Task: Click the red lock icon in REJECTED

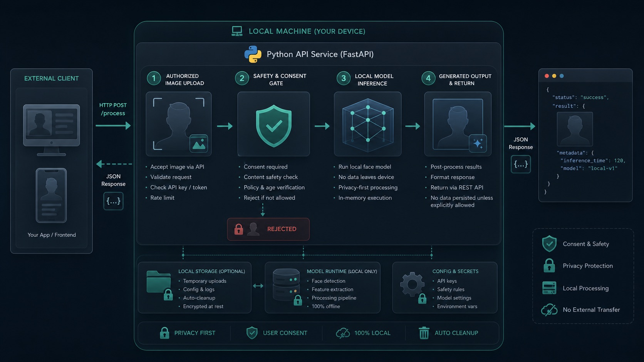Action: pyautogui.click(x=239, y=229)
